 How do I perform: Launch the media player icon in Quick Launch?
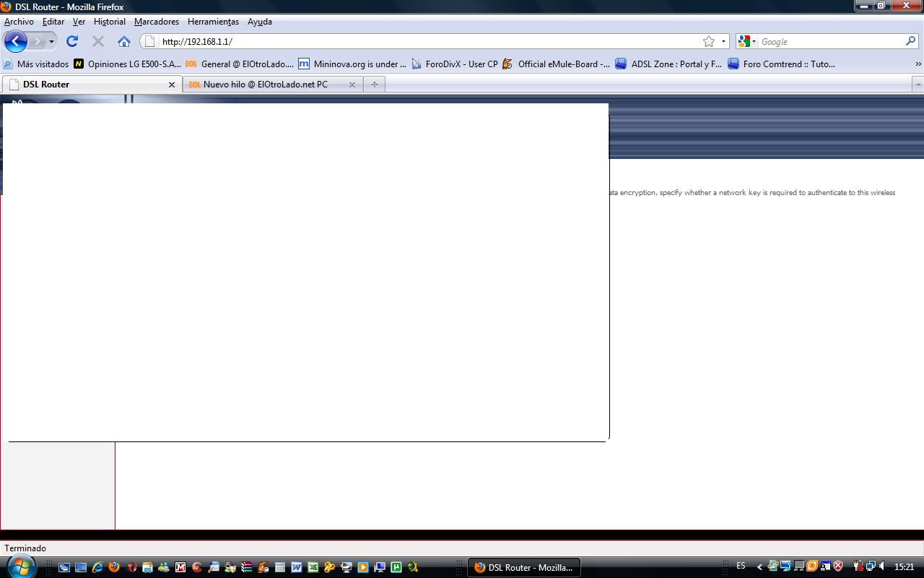[363, 567]
